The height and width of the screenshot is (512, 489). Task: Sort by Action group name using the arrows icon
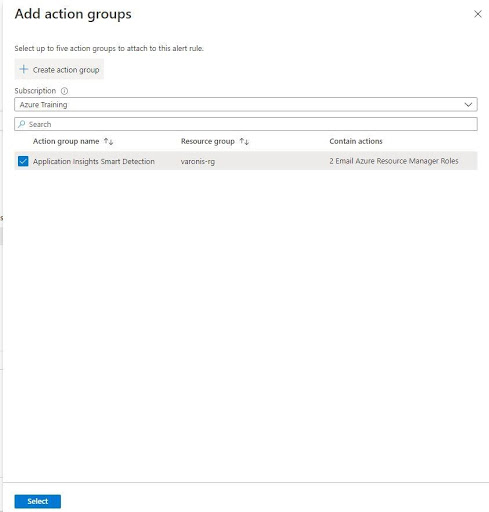[x=108, y=141]
